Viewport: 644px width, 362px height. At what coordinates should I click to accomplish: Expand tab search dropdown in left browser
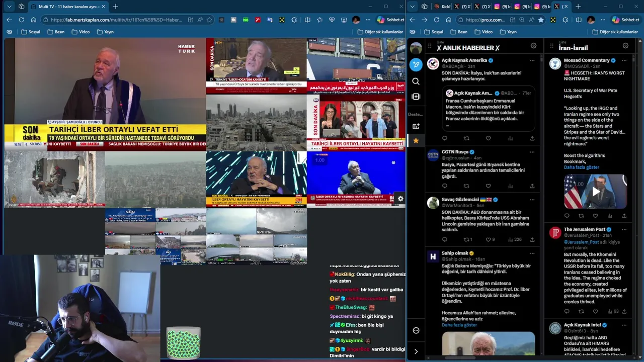pyautogui.click(x=9, y=7)
